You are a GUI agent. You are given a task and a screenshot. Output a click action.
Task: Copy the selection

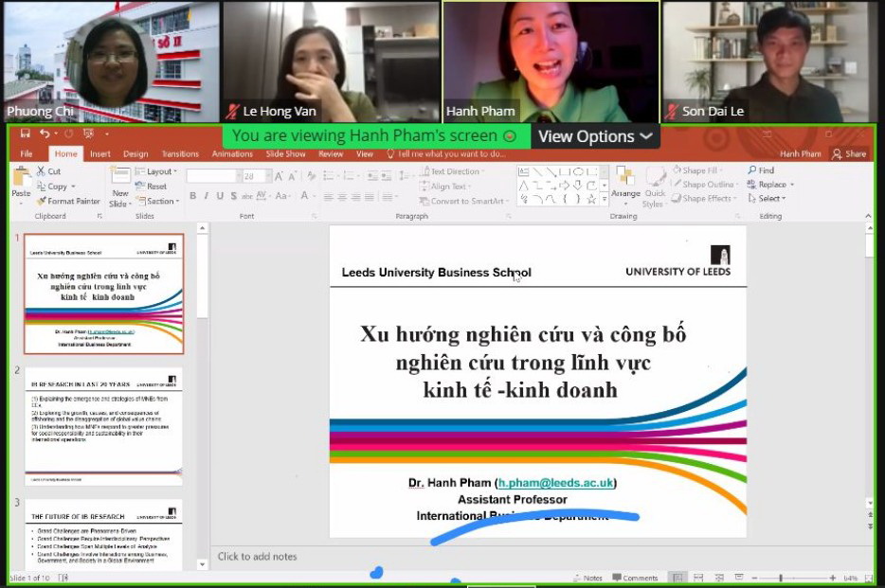click(x=55, y=186)
